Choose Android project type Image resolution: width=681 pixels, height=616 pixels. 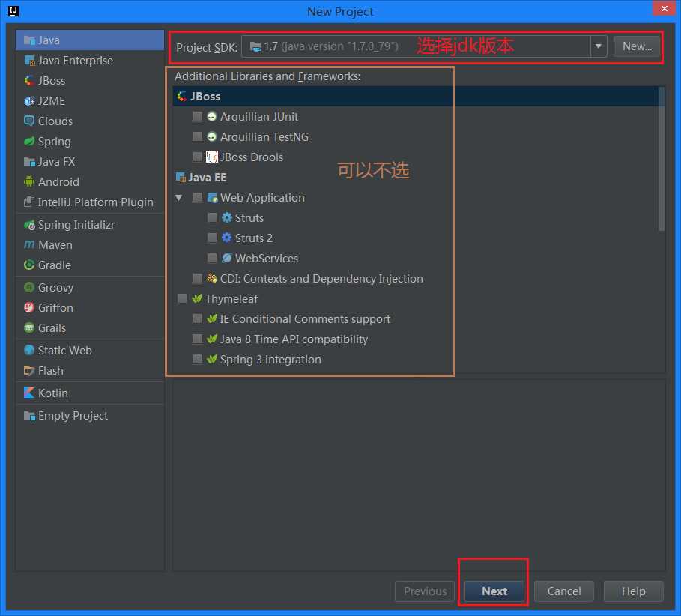coord(89,181)
